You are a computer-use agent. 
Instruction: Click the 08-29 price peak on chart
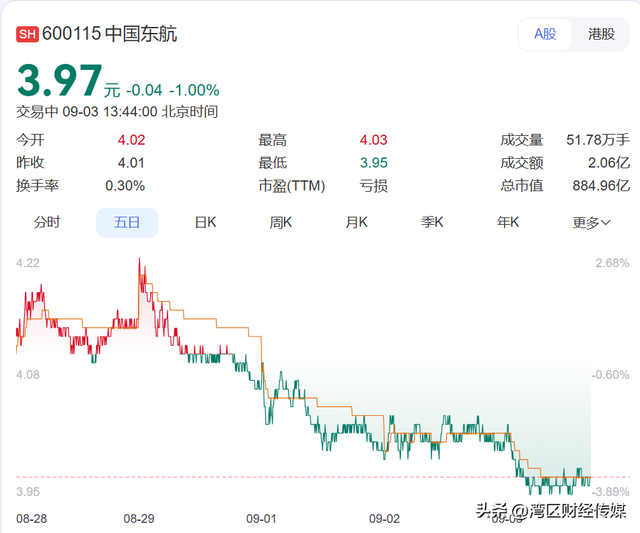coord(139,259)
